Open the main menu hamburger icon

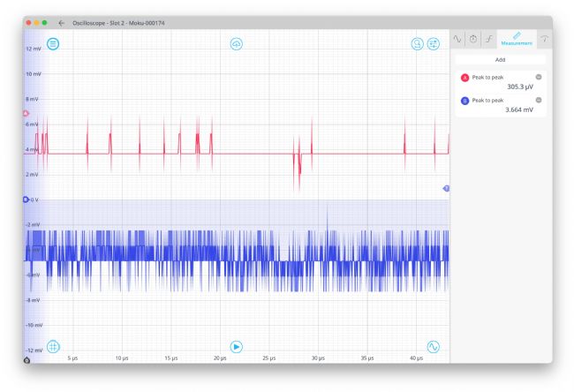53,43
